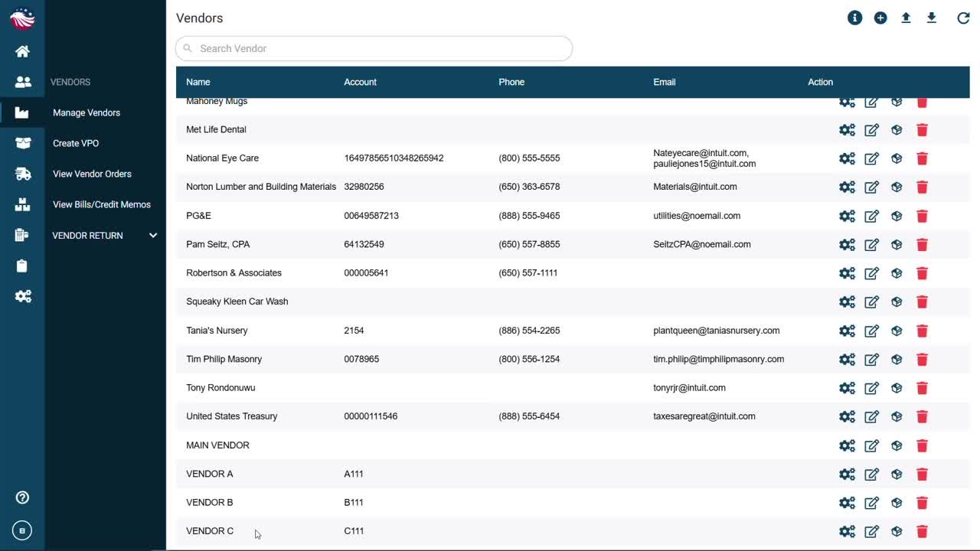Select email plantqueen@taniasnursery.com
The width and height of the screenshot is (980, 551).
pos(717,331)
